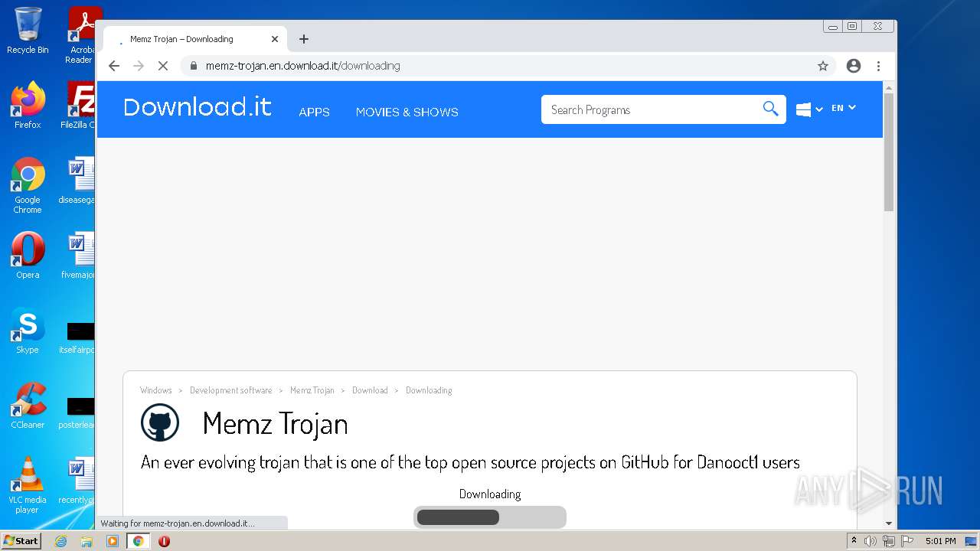Minimize the Chrome window
The width and height of the screenshot is (980, 551).
[x=833, y=26]
